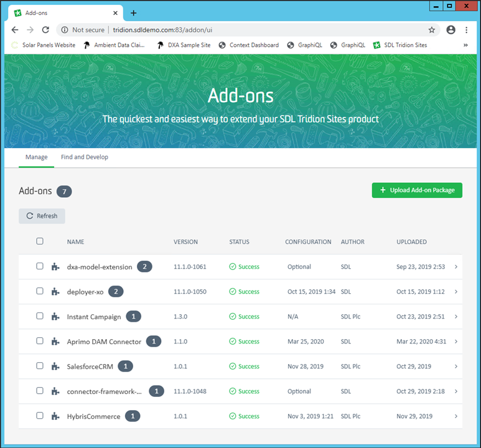Check the connector-framework row checkbox
481x448 pixels.
click(40, 391)
